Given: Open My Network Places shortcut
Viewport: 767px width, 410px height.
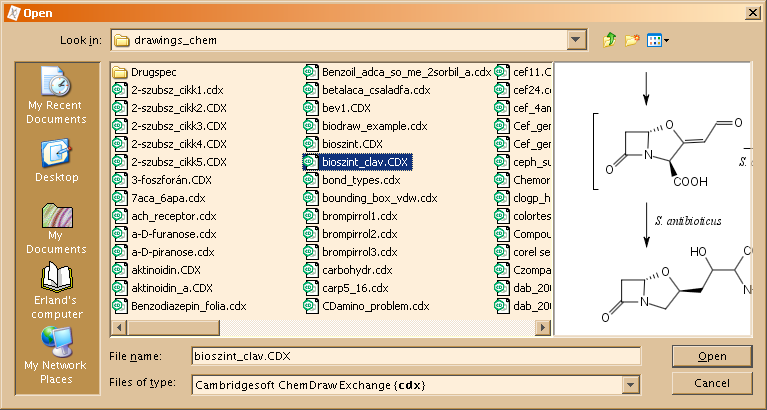Looking at the screenshot, I should tap(57, 358).
